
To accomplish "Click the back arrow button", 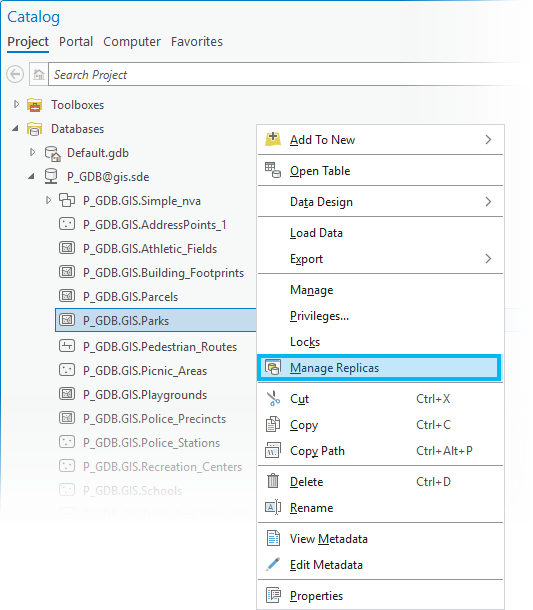I will click(15, 74).
